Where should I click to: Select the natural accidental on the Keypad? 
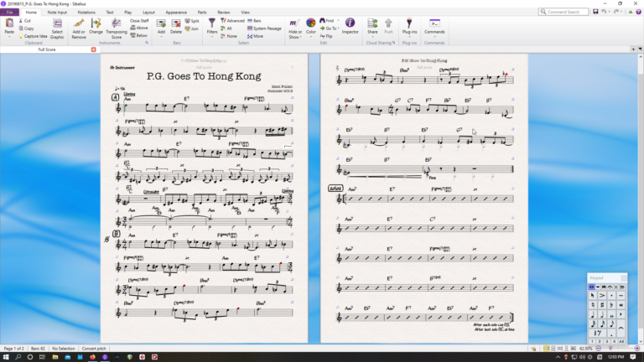click(x=593, y=305)
